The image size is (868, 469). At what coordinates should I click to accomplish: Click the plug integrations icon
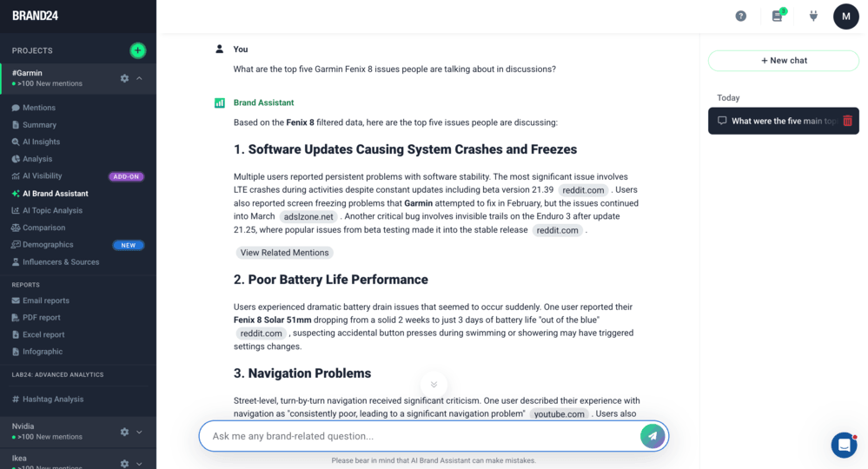pos(813,16)
